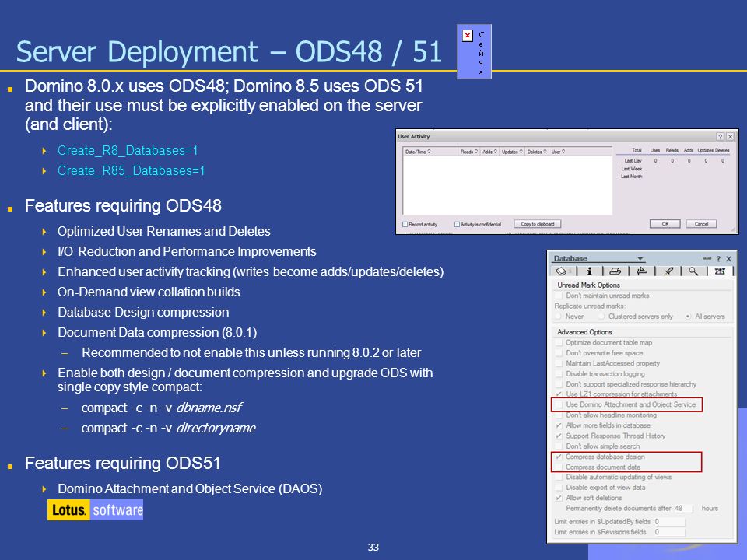
Task: Select the Advanced tab beanie icon
Action: point(720,271)
